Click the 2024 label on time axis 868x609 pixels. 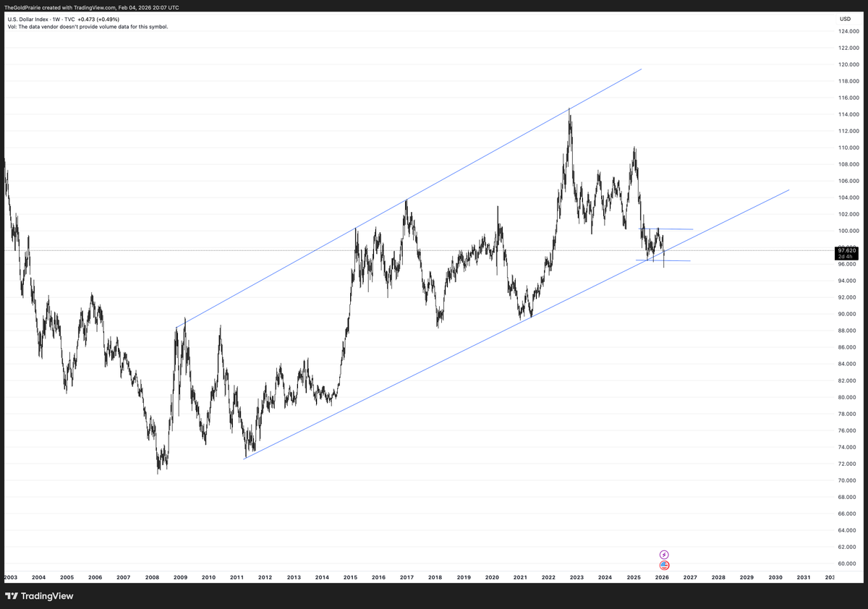click(x=605, y=578)
